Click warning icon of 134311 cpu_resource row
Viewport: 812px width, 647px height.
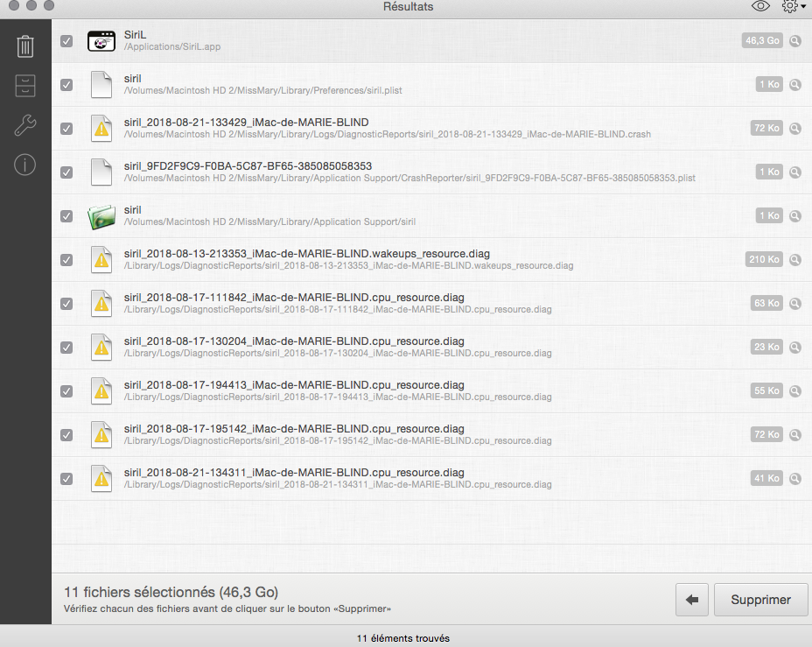coord(101,478)
